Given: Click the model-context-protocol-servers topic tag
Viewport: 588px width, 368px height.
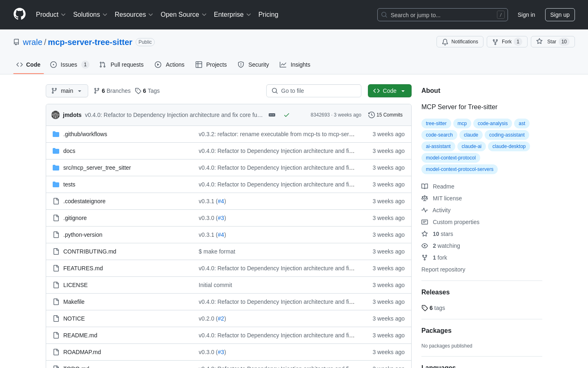Looking at the screenshot, I should coord(459,169).
